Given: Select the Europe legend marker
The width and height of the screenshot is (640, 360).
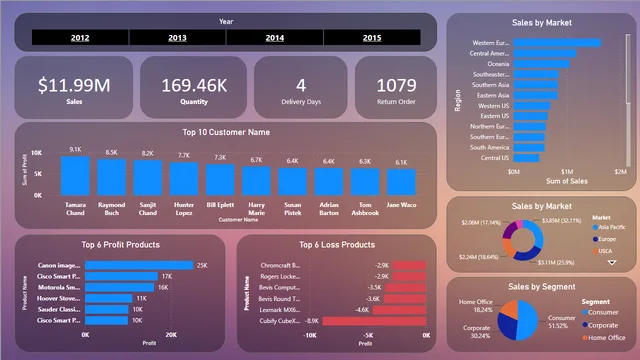Looking at the screenshot, I should 595,239.
